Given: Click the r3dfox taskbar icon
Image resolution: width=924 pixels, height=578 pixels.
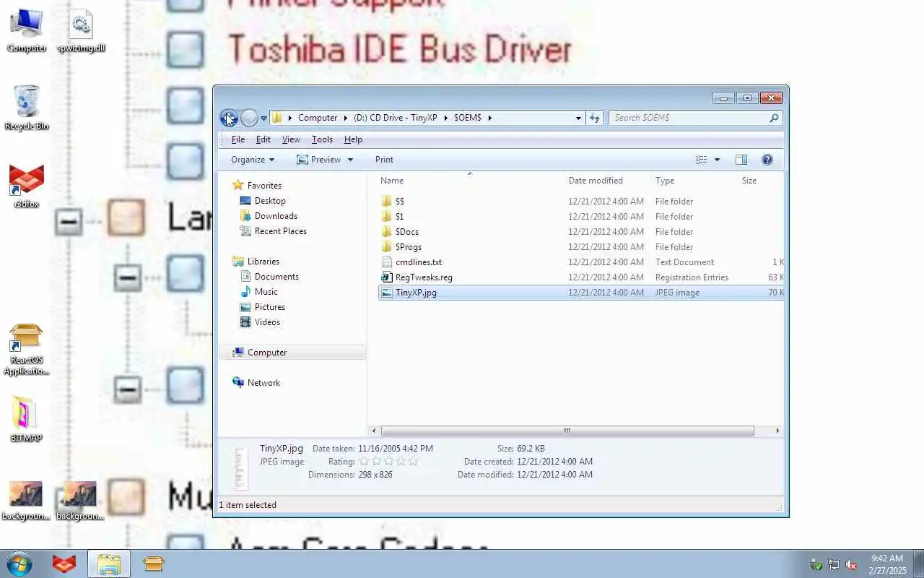Looking at the screenshot, I should click(64, 564).
